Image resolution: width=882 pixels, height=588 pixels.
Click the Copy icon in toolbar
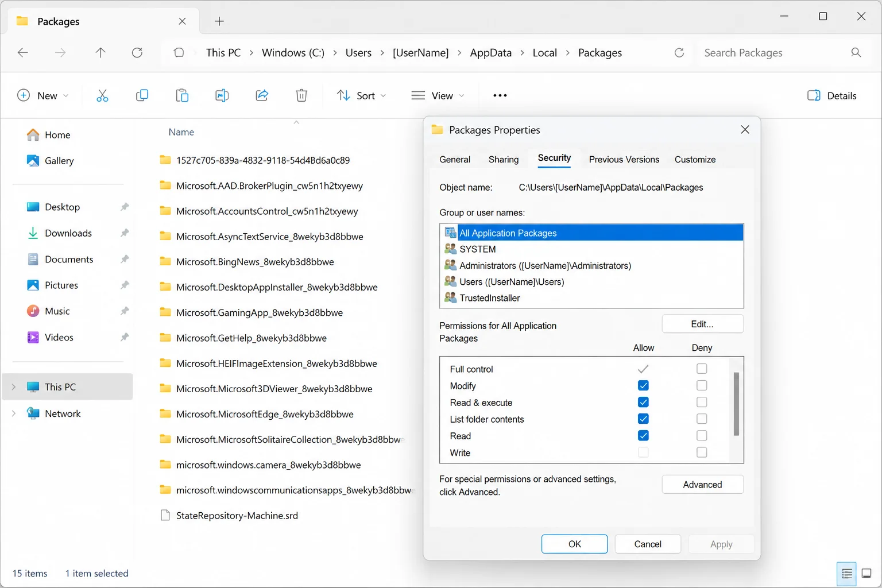click(x=142, y=95)
